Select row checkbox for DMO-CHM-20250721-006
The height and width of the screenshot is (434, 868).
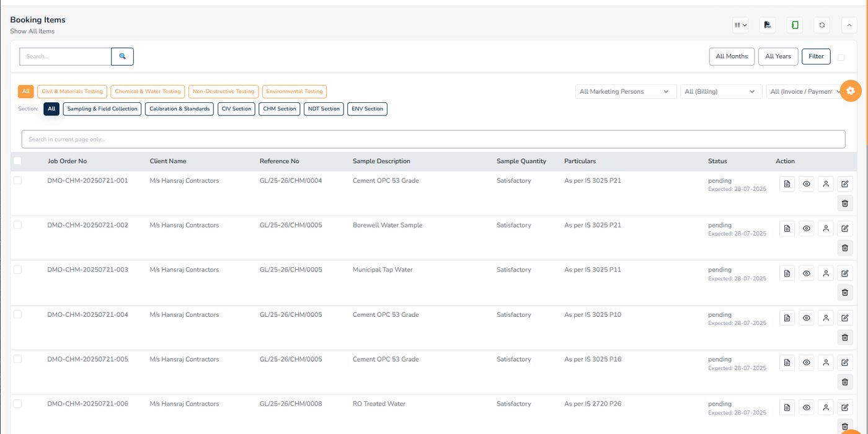click(17, 404)
